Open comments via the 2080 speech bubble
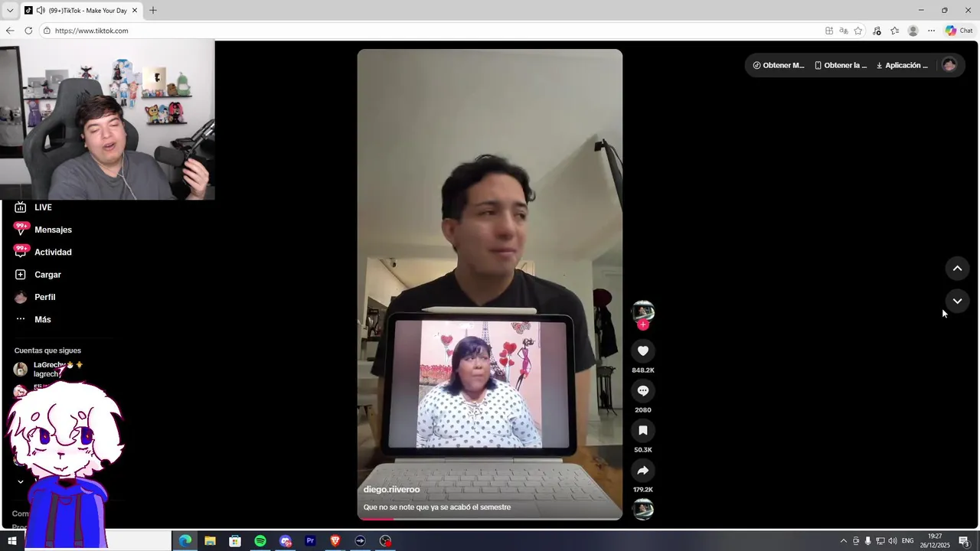The height and width of the screenshot is (551, 980). (x=643, y=391)
